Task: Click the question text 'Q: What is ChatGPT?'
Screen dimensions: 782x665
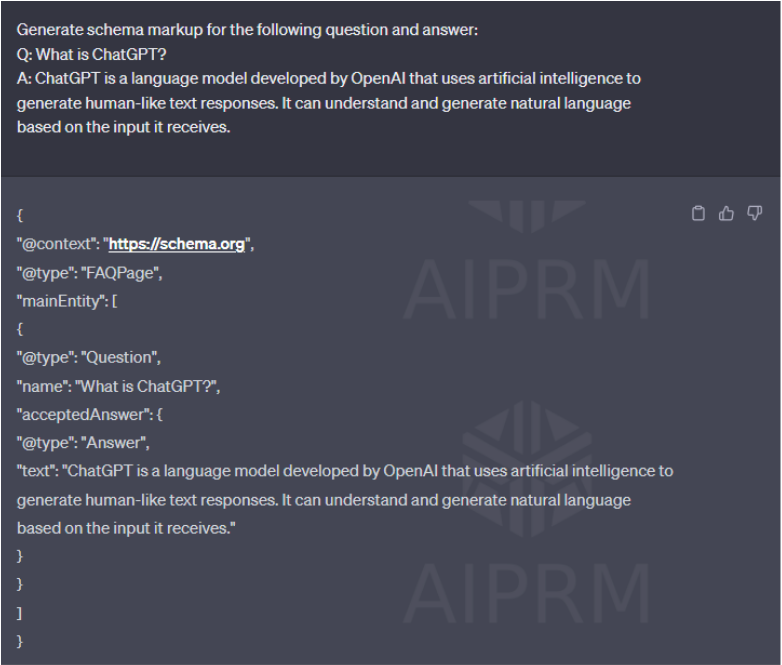Action: [92, 54]
